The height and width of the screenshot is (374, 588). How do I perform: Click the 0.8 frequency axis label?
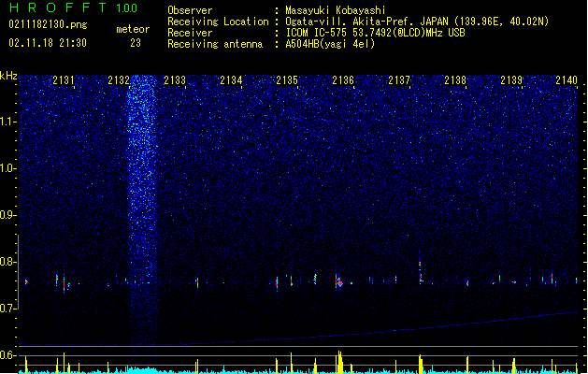pyautogui.click(x=8, y=262)
